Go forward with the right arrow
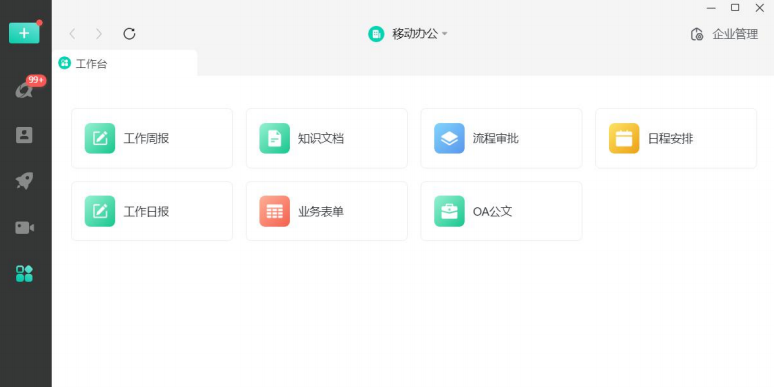The height and width of the screenshot is (387, 774). [99, 34]
